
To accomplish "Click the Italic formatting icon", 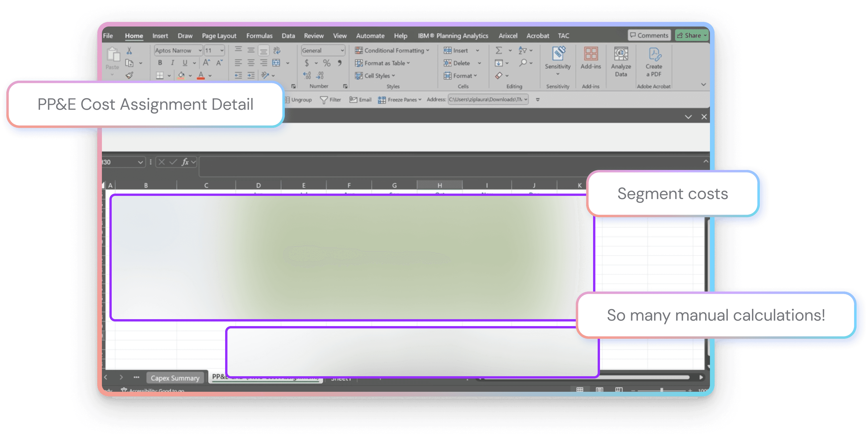I will [x=172, y=63].
